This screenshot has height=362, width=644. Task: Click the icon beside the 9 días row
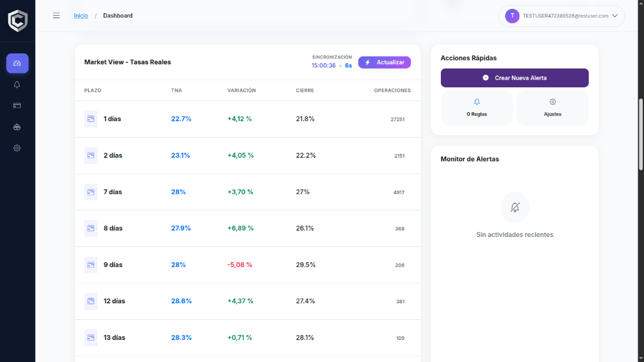[91, 265]
